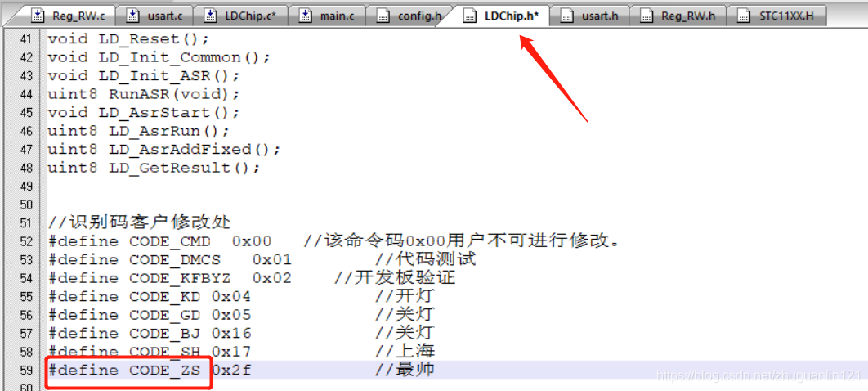
Task: Open the usart.c tab
Action: [155, 16]
